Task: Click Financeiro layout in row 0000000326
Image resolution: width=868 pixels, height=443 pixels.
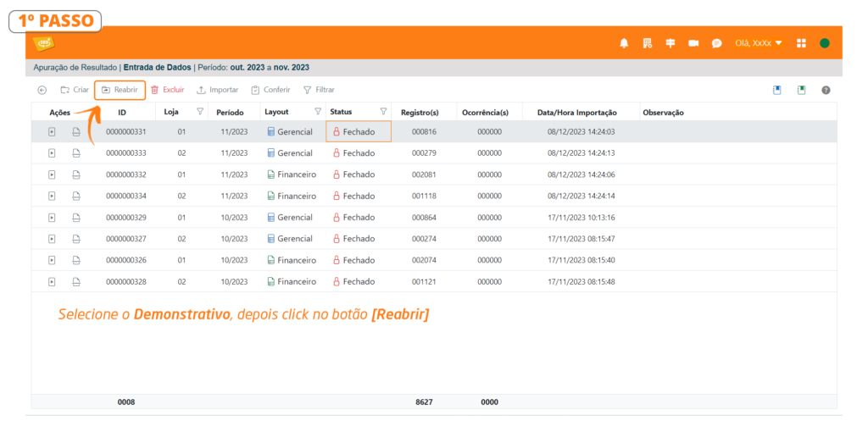Action: (x=292, y=261)
